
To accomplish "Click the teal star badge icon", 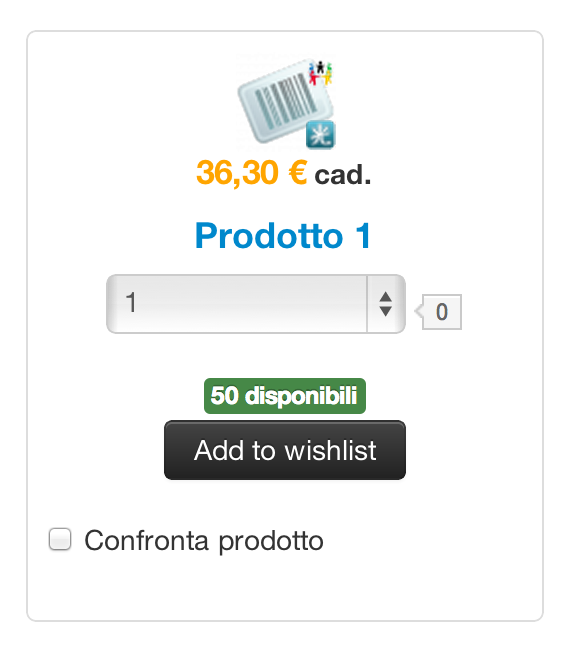I will click(321, 135).
